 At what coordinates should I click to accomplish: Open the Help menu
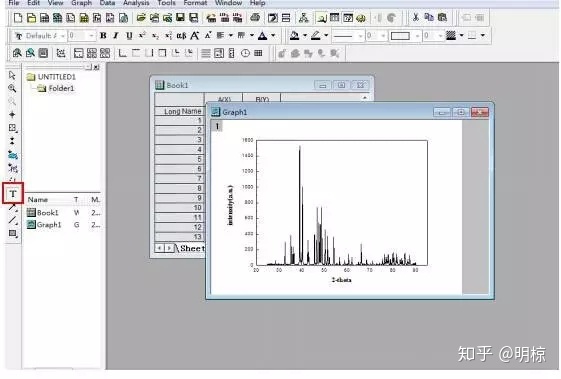[258, 3]
